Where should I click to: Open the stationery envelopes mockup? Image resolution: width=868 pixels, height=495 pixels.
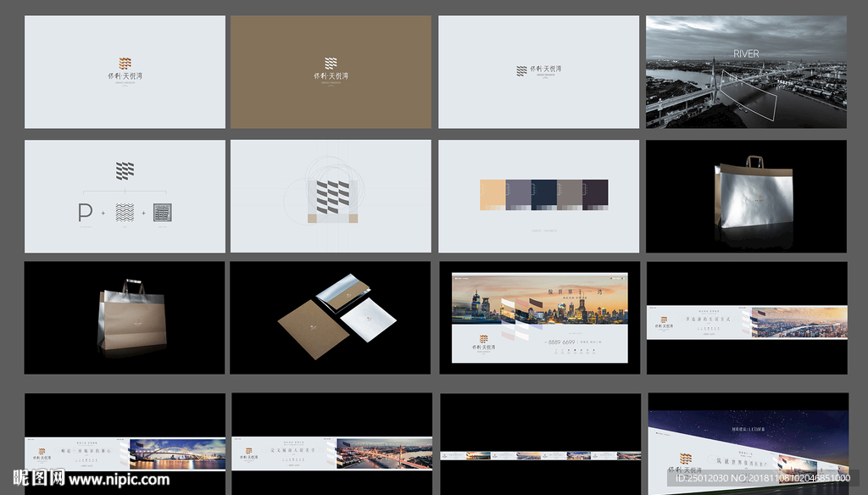coord(331,318)
